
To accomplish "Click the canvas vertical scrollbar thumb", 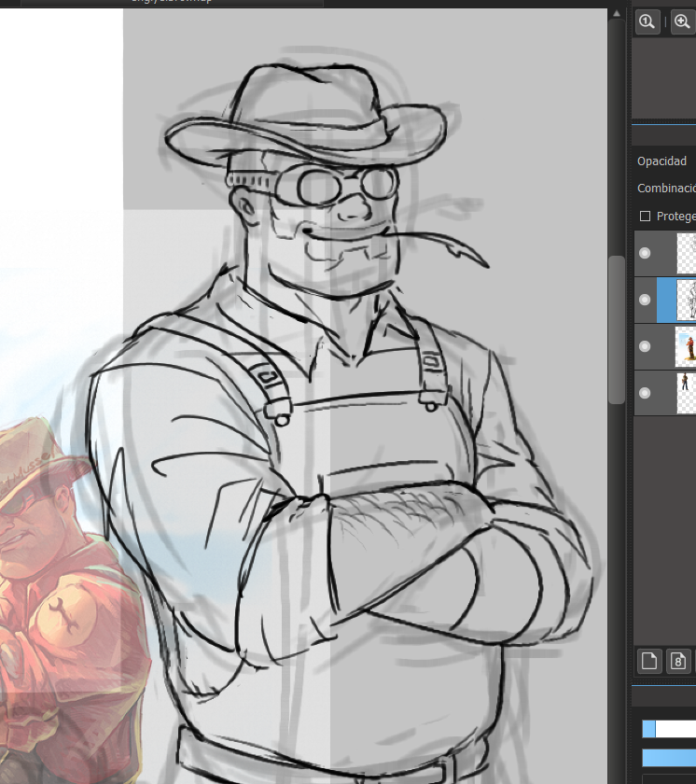I will 617,329.
